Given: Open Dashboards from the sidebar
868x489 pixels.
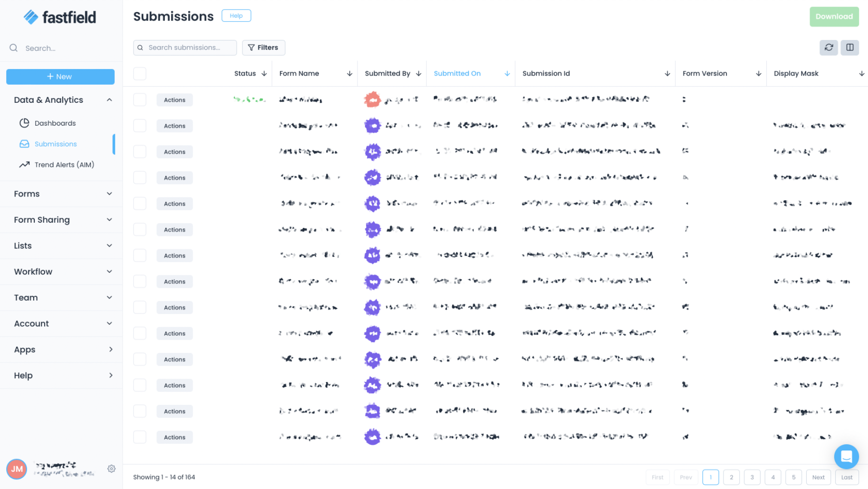Looking at the screenshot, I should (55, 123).
